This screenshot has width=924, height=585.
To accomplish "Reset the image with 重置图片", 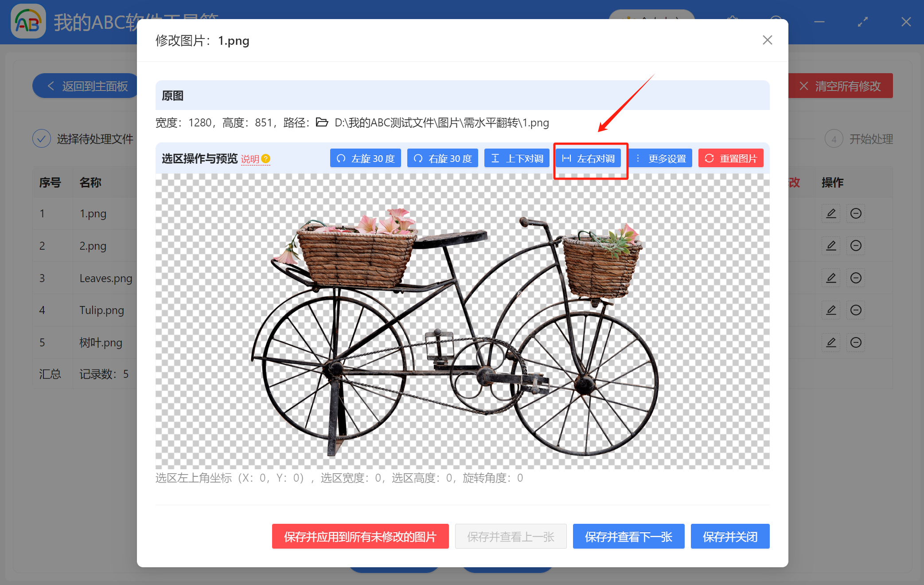I will [730, 158].
